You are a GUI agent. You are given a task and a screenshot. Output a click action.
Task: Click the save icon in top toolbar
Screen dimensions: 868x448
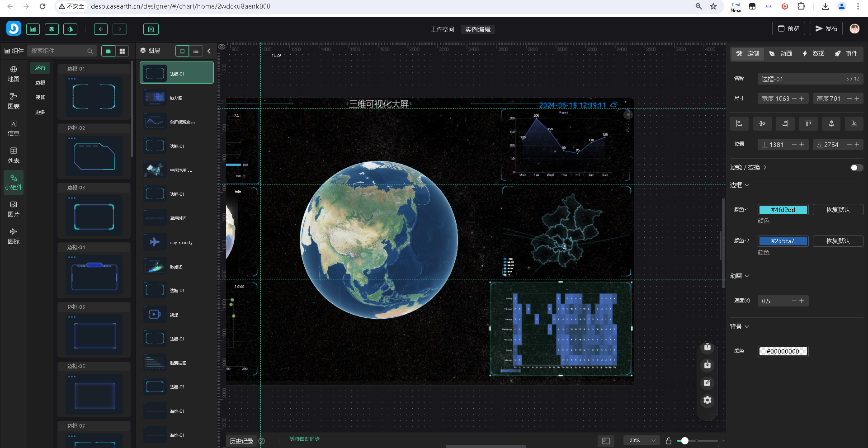pos(151,29)
